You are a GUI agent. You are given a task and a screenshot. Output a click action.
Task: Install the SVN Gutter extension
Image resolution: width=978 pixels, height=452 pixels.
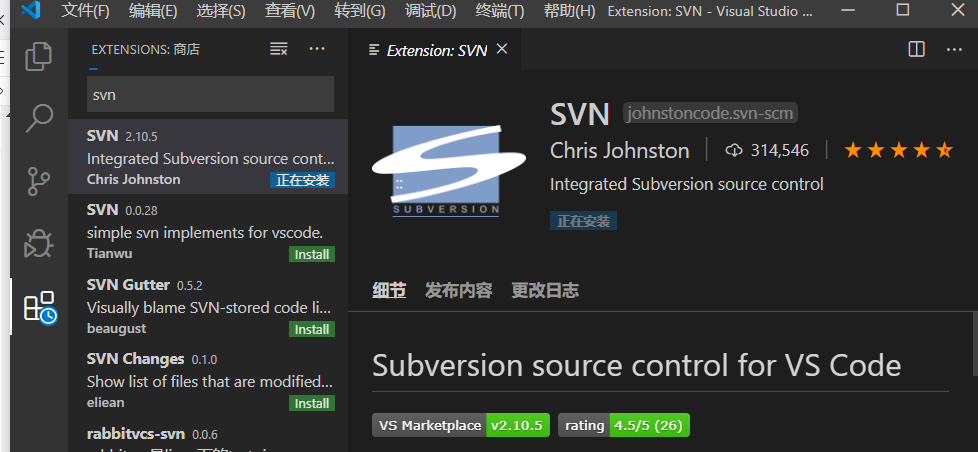pos(312,329)
